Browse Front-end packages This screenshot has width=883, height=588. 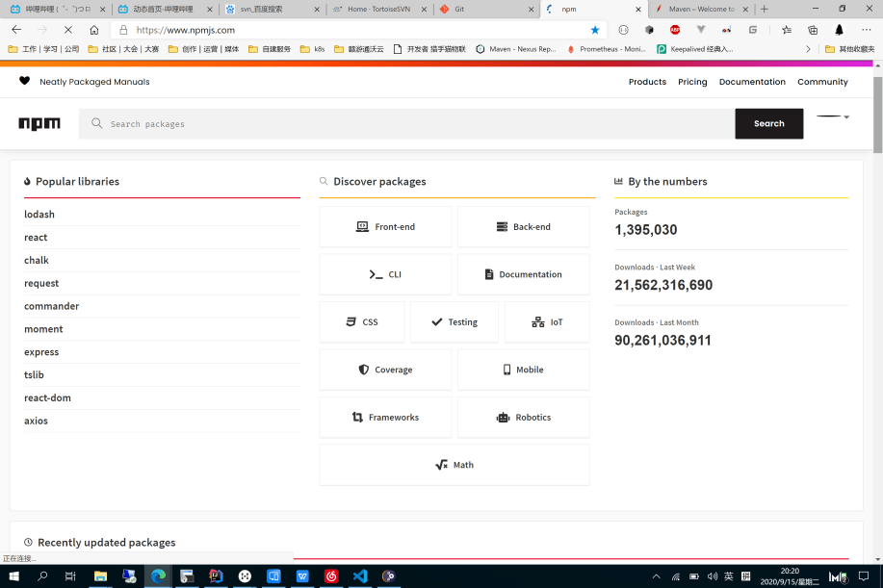(385, 227)
